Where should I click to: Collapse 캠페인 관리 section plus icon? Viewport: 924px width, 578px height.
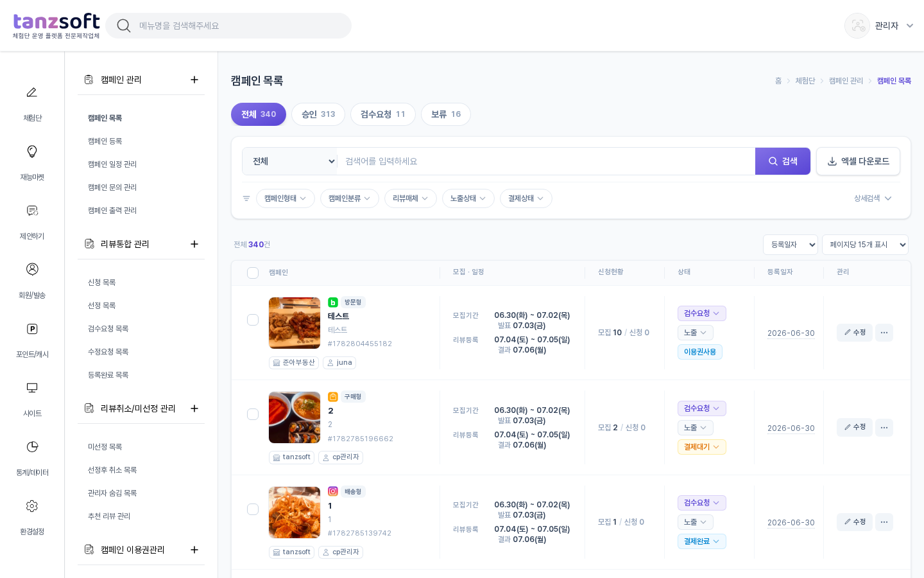tap(194, 80)
